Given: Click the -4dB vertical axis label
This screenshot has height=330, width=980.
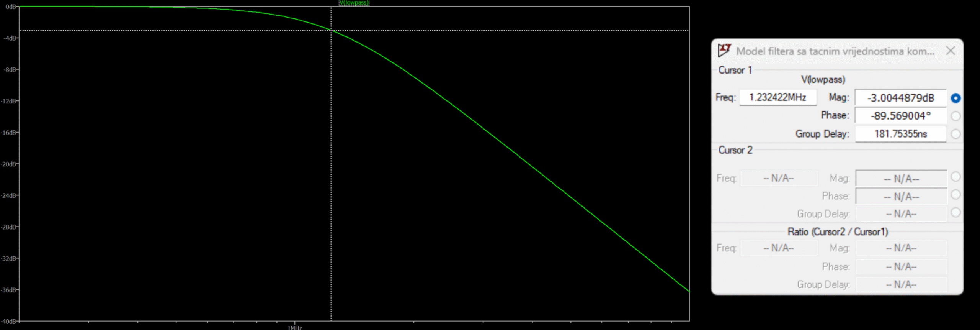Looking at the screenshot, I should click(x=10, y=38).
